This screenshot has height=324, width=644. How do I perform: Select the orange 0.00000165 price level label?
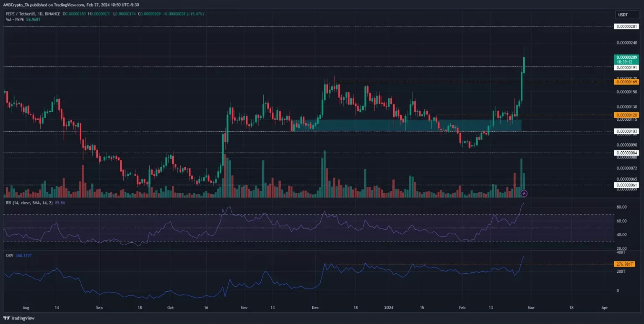point(626,82)
